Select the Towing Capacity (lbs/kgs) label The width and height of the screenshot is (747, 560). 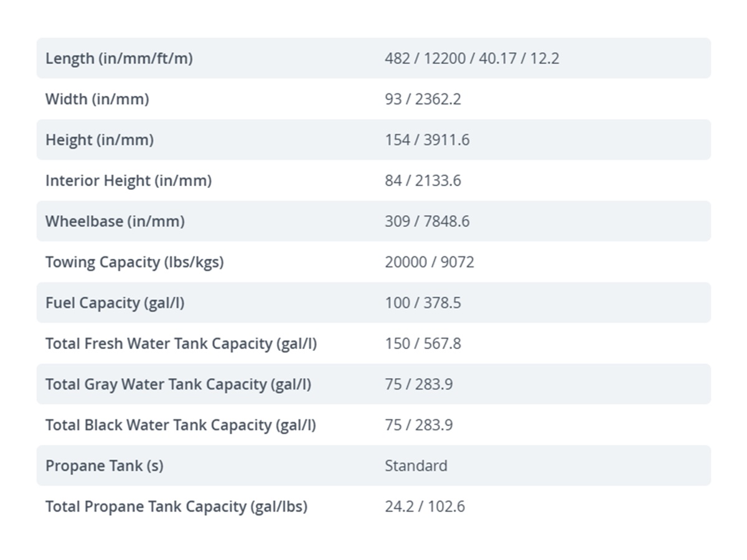click(x=134, y=262)
